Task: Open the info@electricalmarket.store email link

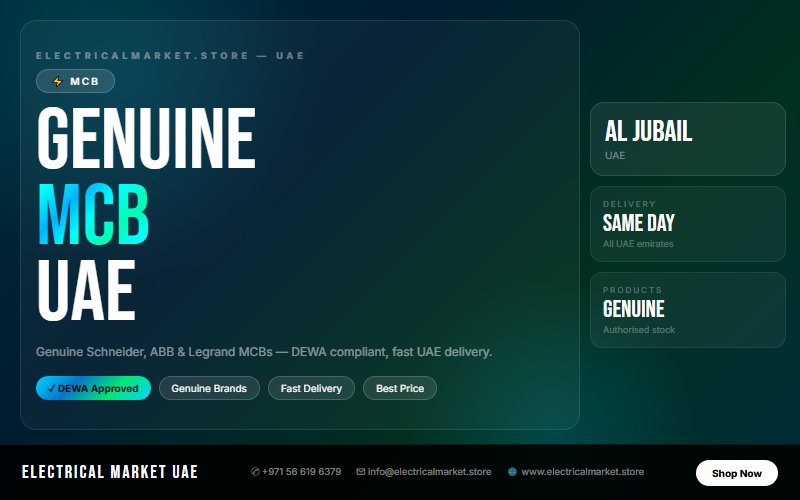Action: tap(430, 471)
